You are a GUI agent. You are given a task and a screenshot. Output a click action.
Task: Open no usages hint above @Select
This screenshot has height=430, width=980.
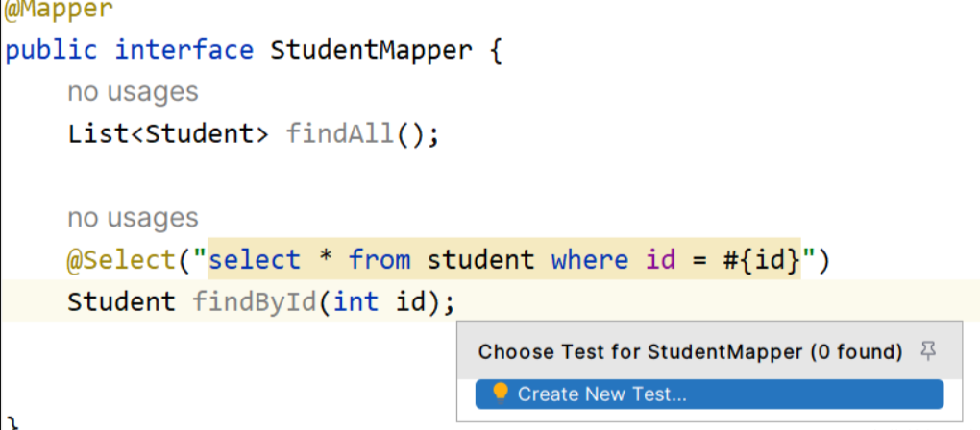pos(134,219)
